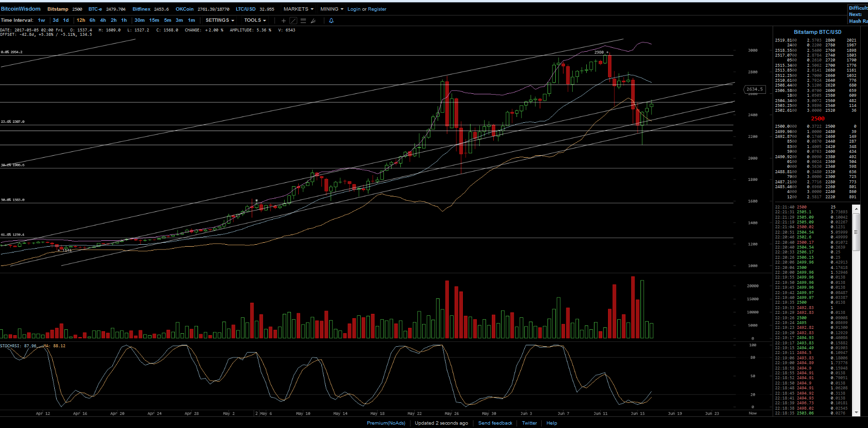Select the trend line drawing tool
Image resolution: width=868 pixels, height=428 pixels.
coord(293,20)
